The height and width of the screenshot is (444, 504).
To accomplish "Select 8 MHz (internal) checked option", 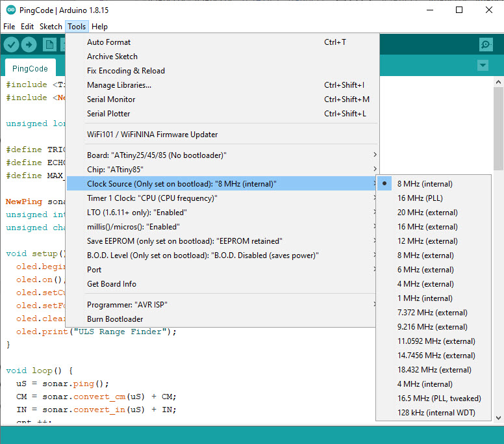I will tap(425, 184).
